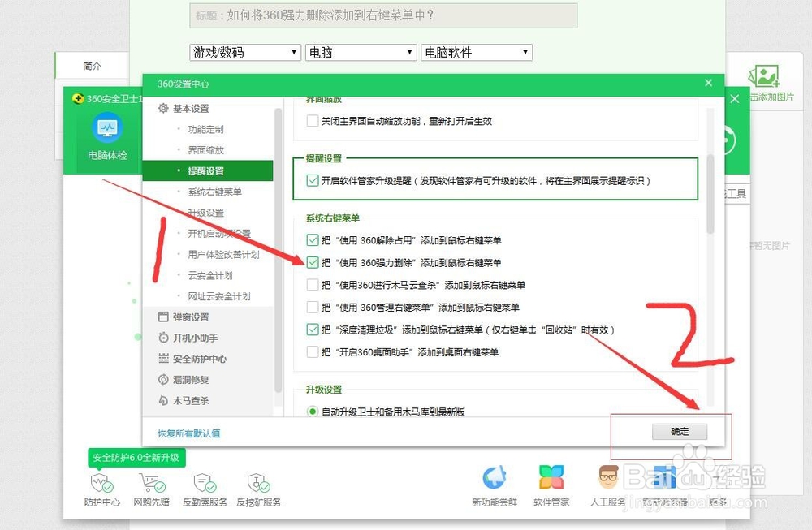Expand 基本设置 section
Image resolution: width=812 pixels, height=530 pixels.
[191, 108]
